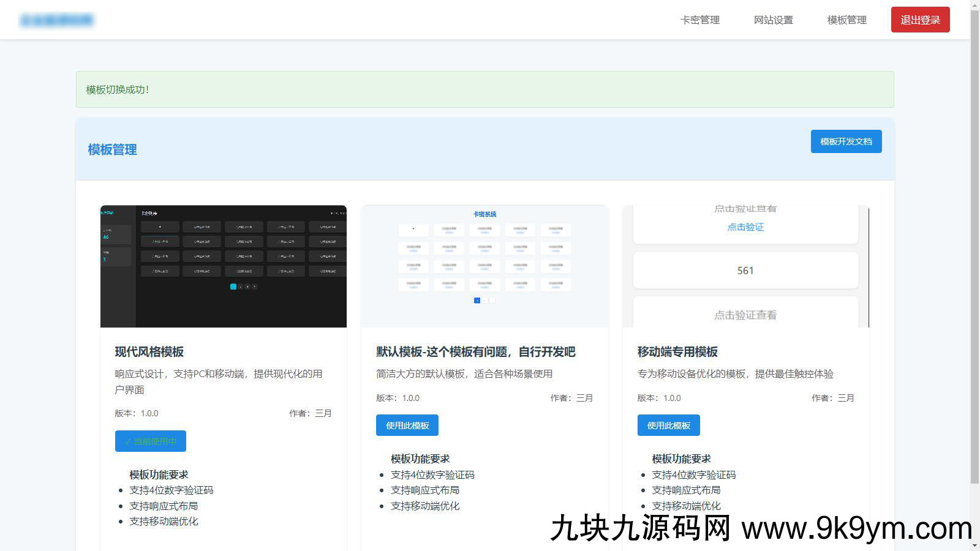Click the 默认模板 light preview thumbnail
The image size is (980, 551).
tap(484, 266)
